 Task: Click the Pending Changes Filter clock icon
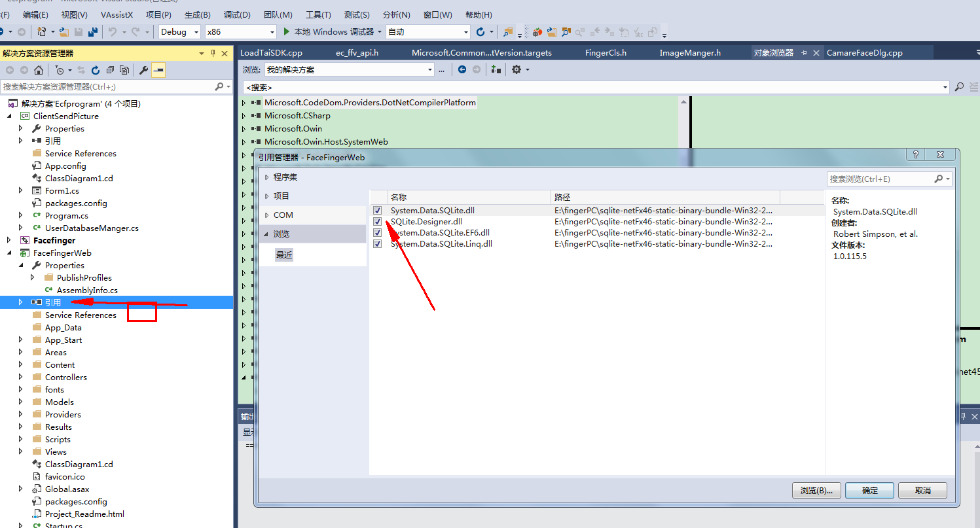click(x=60, y=70)
